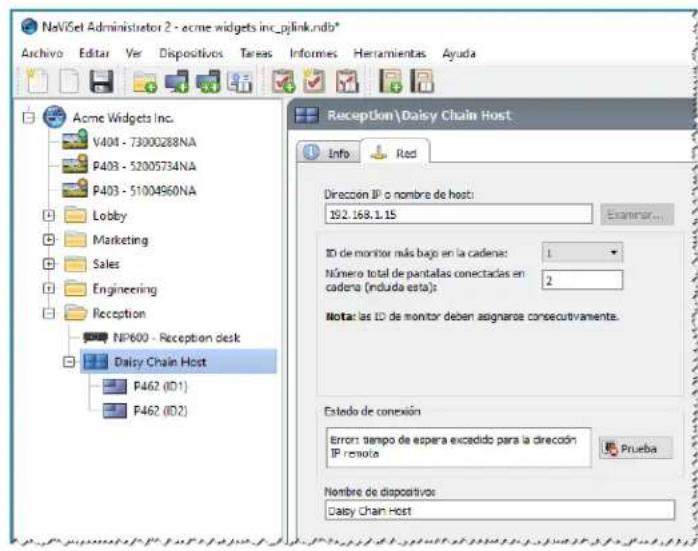Image resolution: width=698 pixels, height=551 pixels.
Task: Select the Sales folder label
Action: [x=106, y=264]
